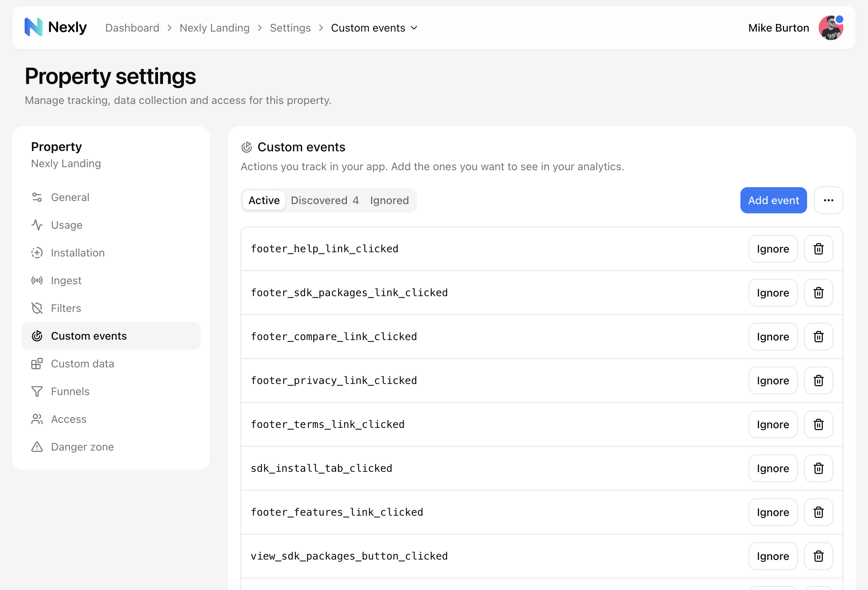
Task: Delete footer_compare_link_clicked with trash icon
Action: tap(818, 337)
